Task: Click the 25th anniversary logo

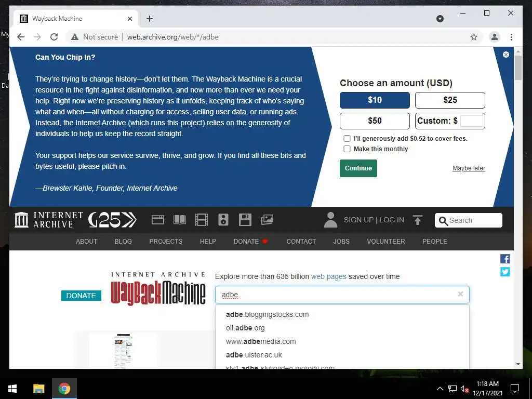Action: [112, 220]
